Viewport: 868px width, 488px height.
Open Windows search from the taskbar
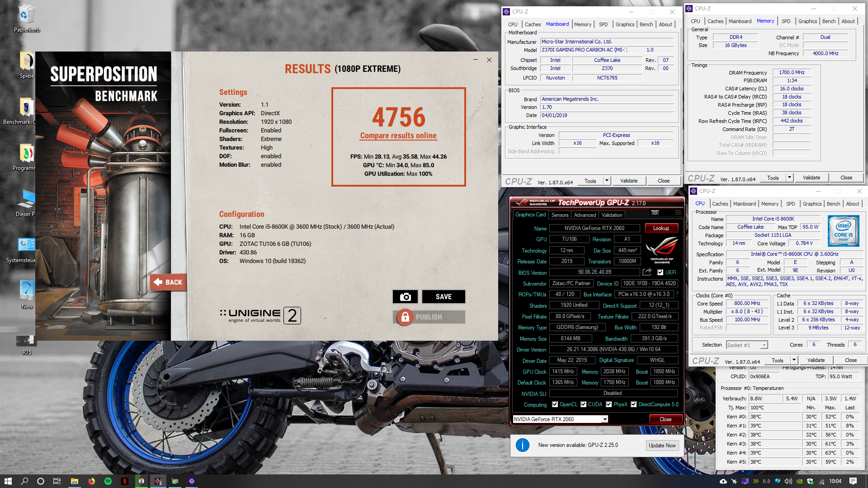tap(24, 481)
